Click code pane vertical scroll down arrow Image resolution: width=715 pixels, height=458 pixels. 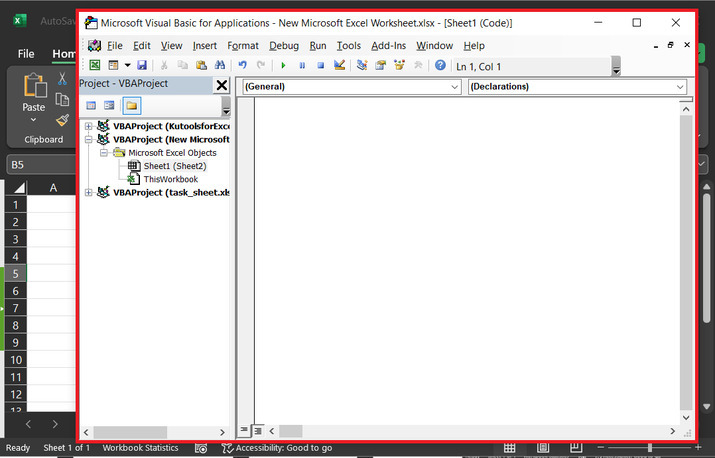pyautogui.click(x=686, y=417)
